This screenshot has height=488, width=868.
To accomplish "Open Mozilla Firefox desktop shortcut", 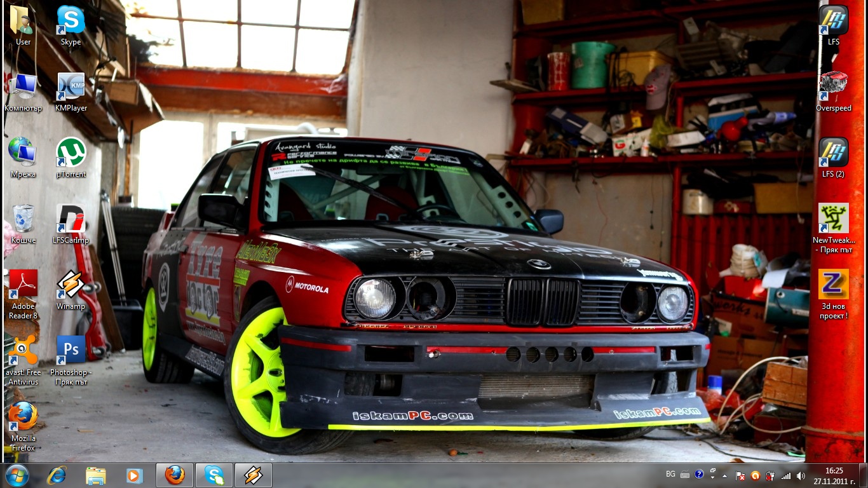I will pyautogui.click(x=23, y=426).
